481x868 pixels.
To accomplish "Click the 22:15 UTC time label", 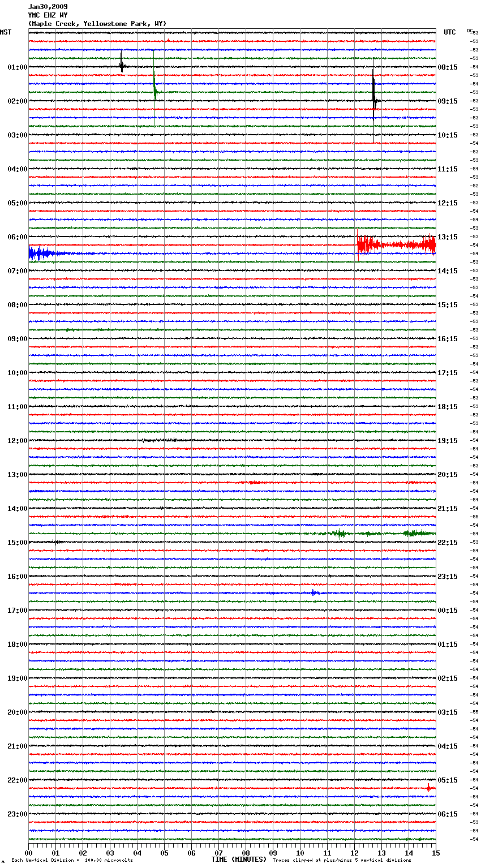I will pos(448,543).
